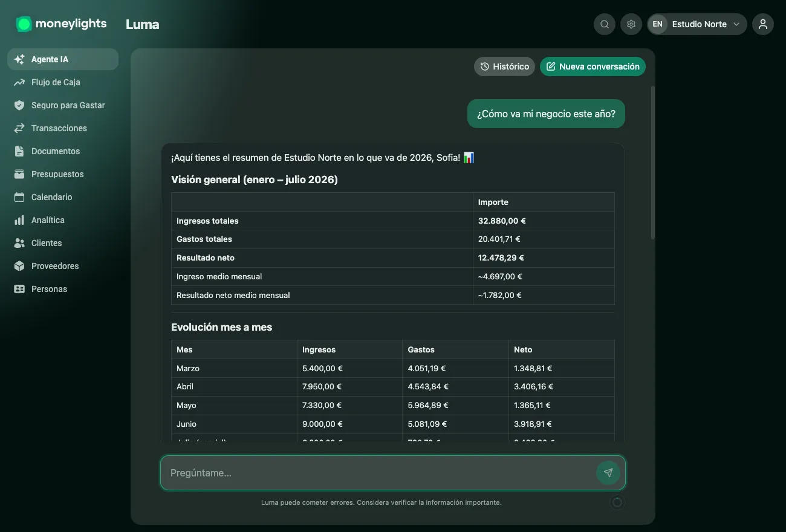Click the Evolución mes a mes heading
Image resolution: width=786 pixels, height=532 pixels.
coord(222,327)
